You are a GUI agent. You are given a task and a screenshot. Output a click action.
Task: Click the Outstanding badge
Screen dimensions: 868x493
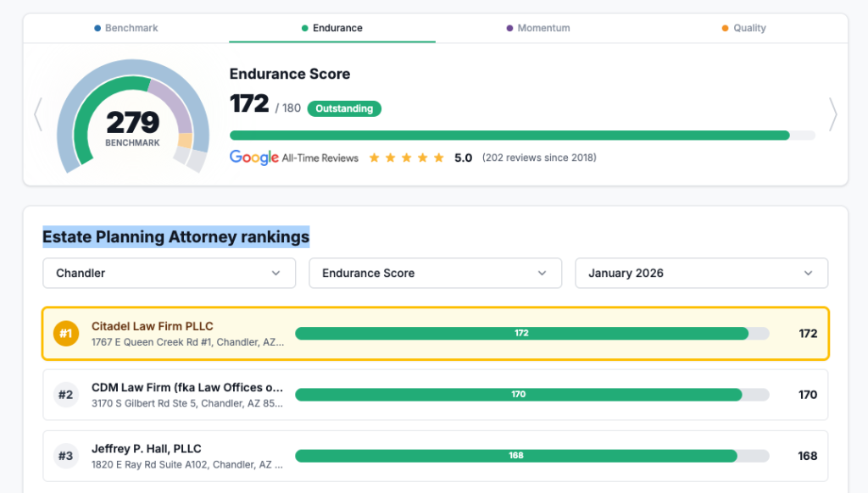pyautogui.click(x=344, y=108)
